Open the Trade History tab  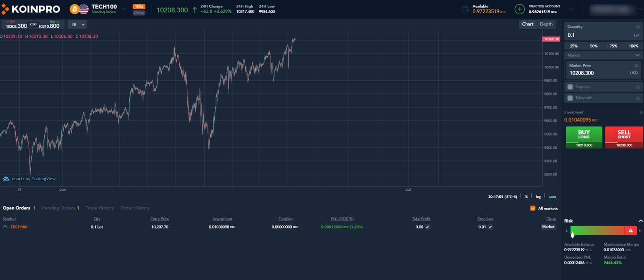[x=99, y=208]
